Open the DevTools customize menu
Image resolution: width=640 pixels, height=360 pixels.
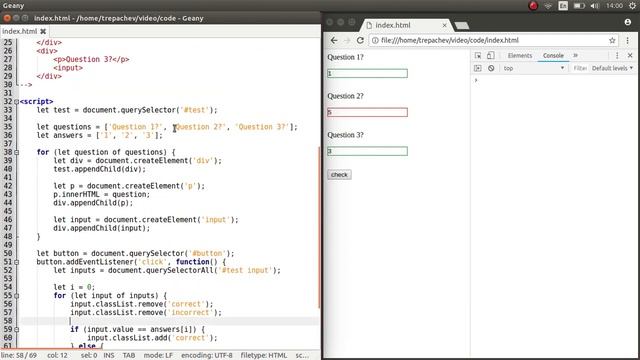617,56
